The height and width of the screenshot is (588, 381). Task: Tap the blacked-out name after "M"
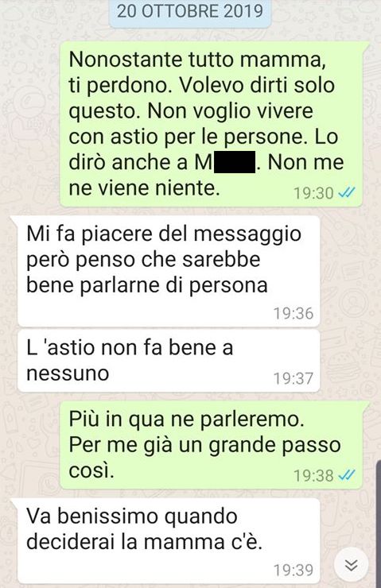(x=235, y=162)
